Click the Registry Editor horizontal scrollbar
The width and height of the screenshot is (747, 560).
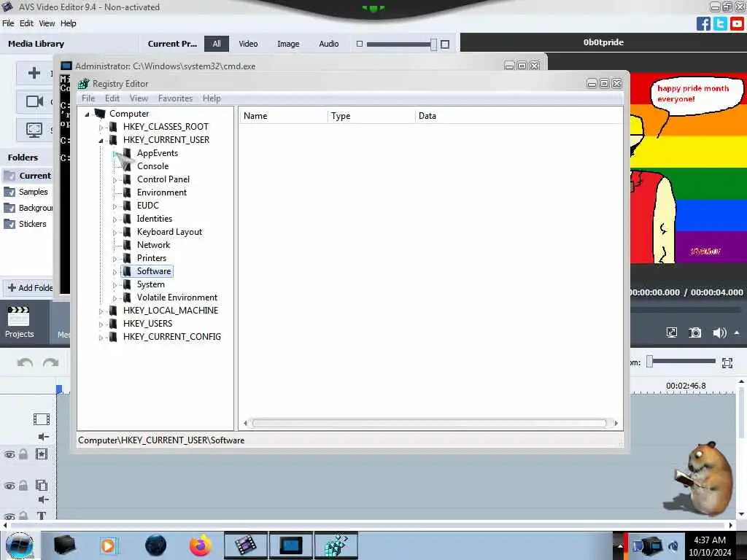(430, 423)
